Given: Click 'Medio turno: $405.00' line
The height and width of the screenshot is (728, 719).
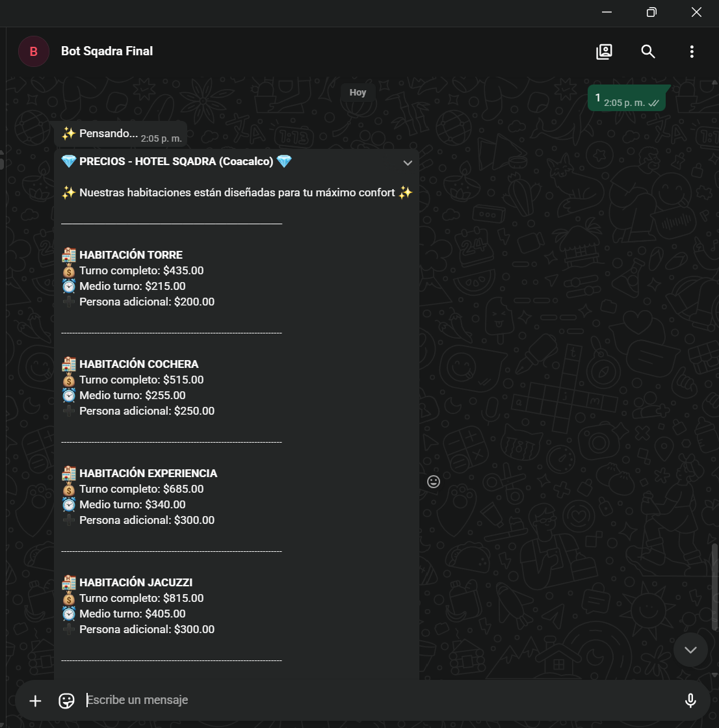Looking at the screenshot, I should pyautogui.click(x=133, y=614).
